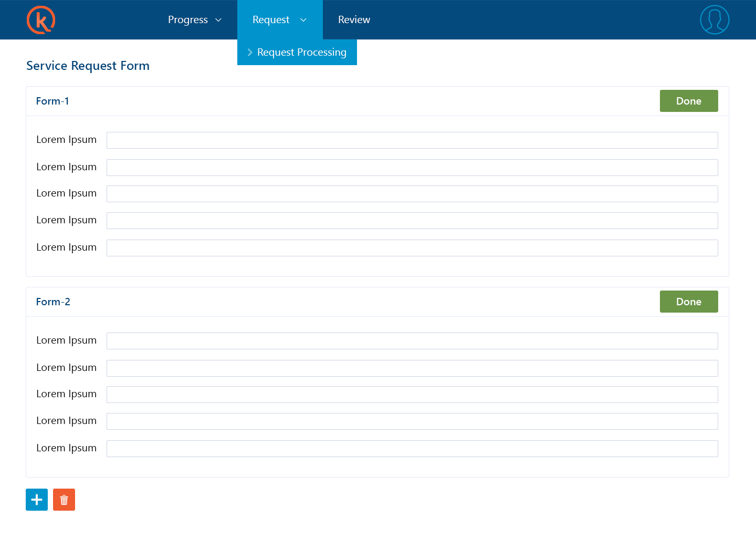Screen dimensions: 756x538
Task: Focus first Lorem Ipsum field in Form-1
Action: [x=412, y=140]
